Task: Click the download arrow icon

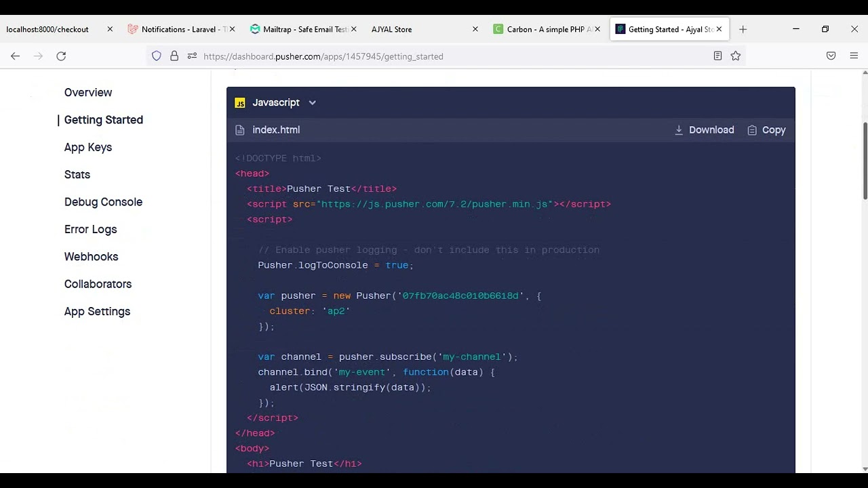Action: click(679, 130)
